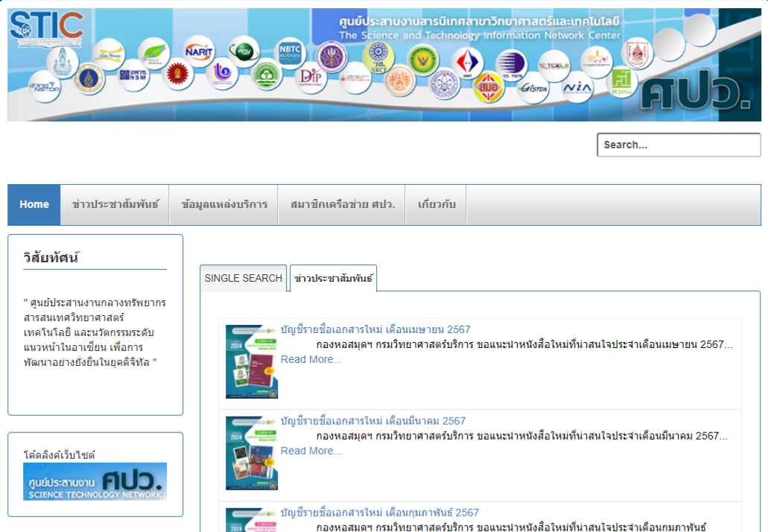
Task: Click the ศปว. Science Technology Network sidebar banner
Action: [95, 481]
